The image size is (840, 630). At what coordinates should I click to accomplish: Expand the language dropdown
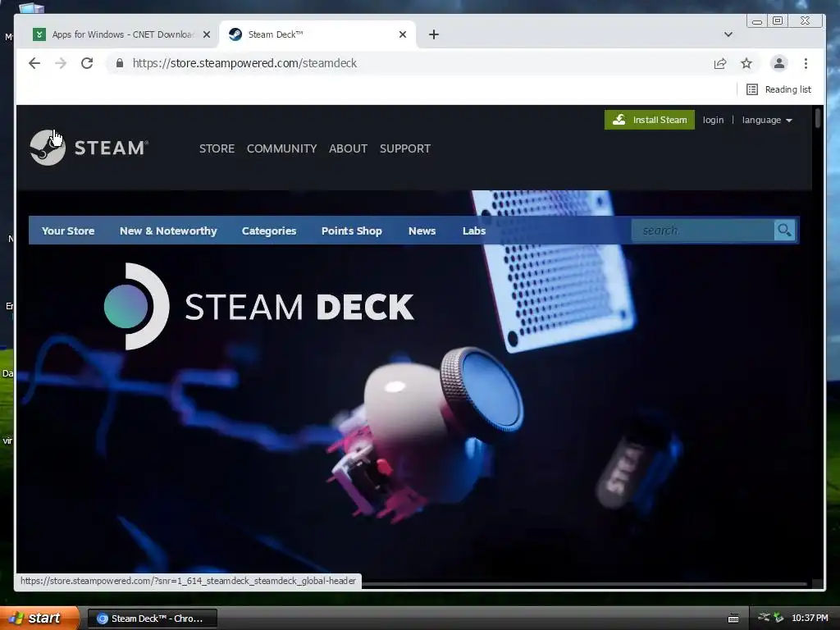pos(767,120)
